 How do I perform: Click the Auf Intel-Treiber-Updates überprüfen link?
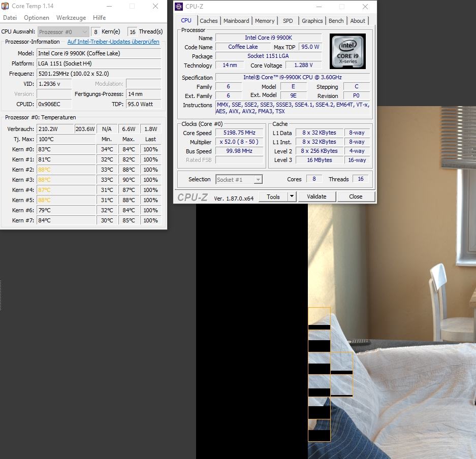113,42
